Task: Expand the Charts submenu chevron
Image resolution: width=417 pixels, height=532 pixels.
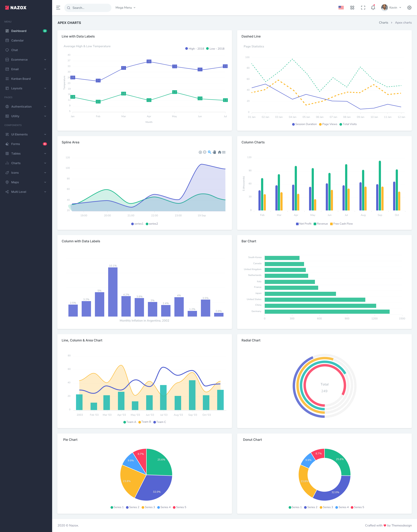Action: point(45,163)
